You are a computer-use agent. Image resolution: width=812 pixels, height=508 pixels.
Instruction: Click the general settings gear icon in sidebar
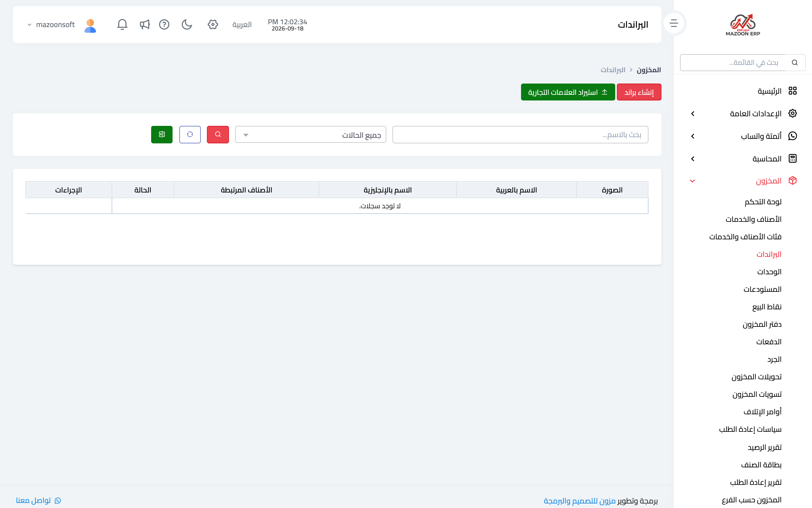[x=793, y=113]
